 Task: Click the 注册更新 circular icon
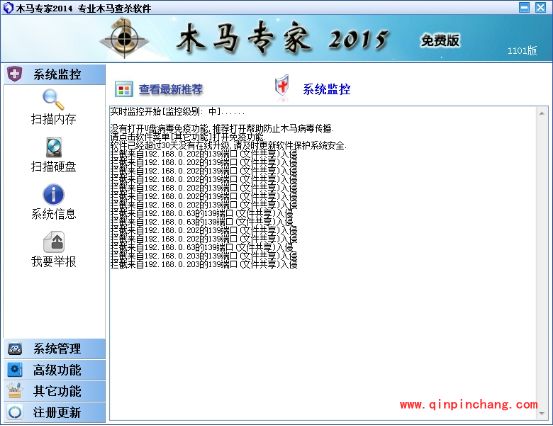point(14,412)
